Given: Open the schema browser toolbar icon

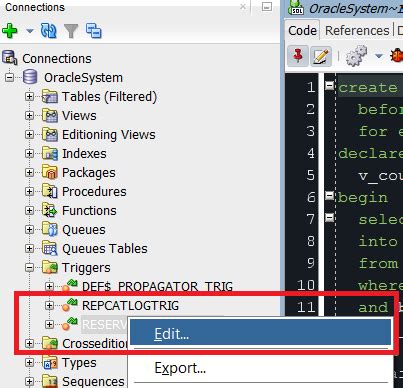Looking at the screenshot, I should click(x=94, y=31).
